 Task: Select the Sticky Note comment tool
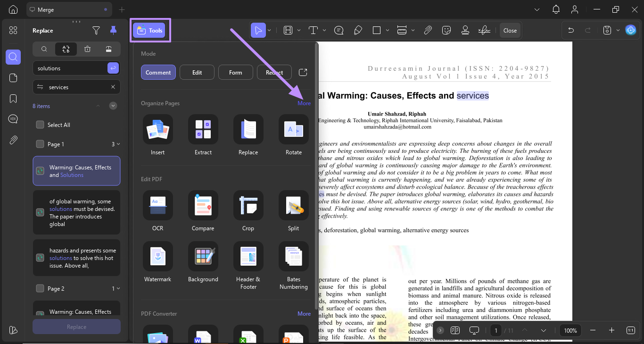tap(339, 30)
